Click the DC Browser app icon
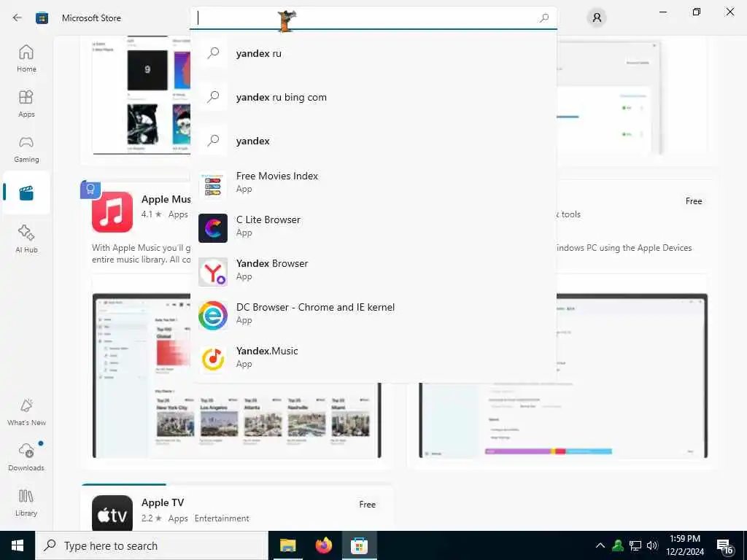The image size is (747, 560). pos(213,316)
